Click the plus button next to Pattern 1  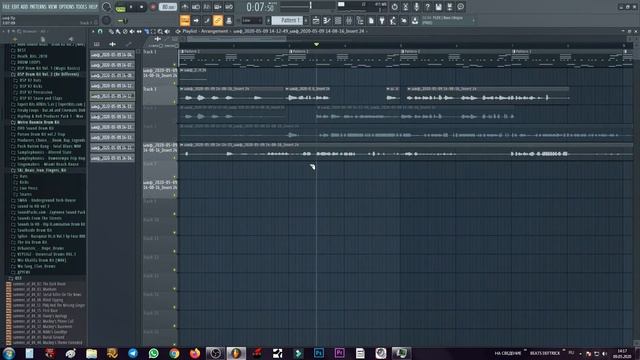tap(306, 20)
